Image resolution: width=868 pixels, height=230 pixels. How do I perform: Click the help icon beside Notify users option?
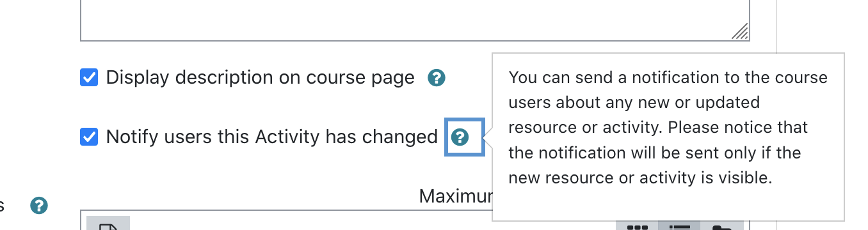pos(460,137)
